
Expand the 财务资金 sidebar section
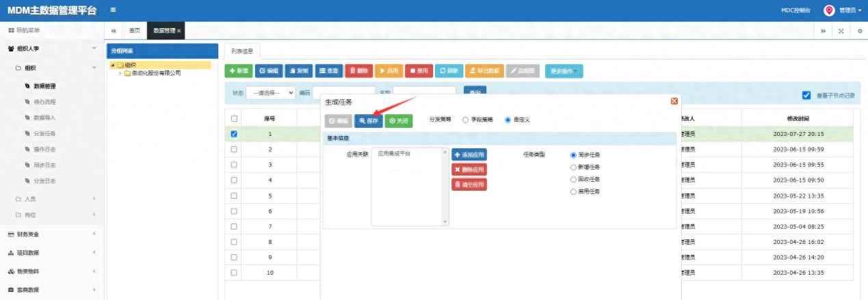tap(52, 234)
